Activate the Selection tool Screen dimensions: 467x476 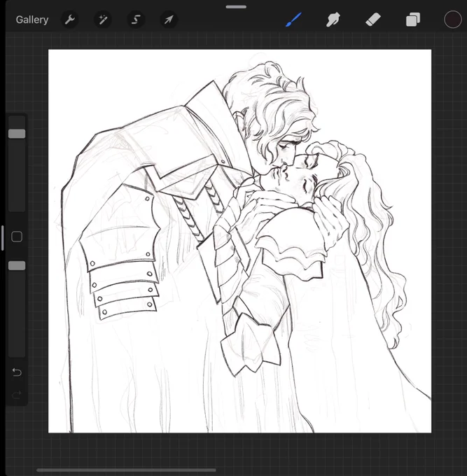click(x=136, y=20)
